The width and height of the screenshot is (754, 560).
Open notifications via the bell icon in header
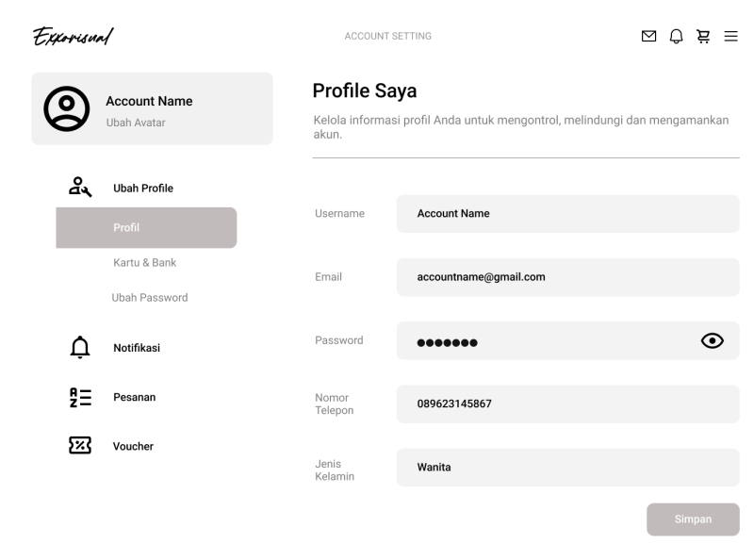click(675, 36)
